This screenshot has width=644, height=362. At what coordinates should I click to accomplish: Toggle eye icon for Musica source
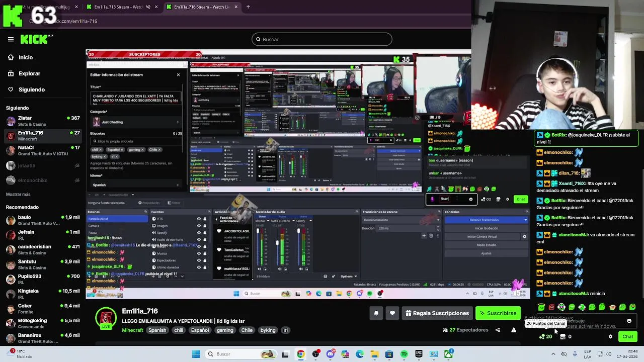[199, 253]
